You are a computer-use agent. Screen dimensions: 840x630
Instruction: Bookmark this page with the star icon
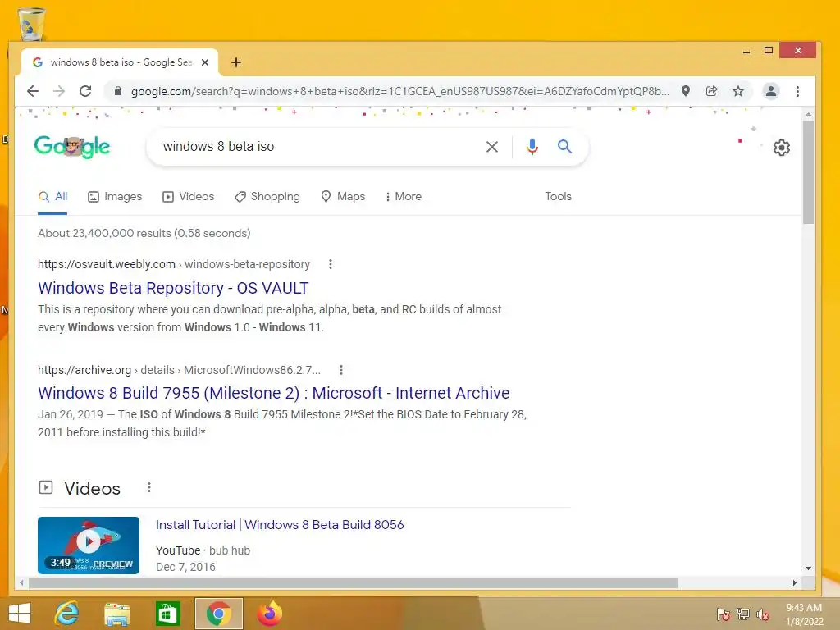[738, 91]
